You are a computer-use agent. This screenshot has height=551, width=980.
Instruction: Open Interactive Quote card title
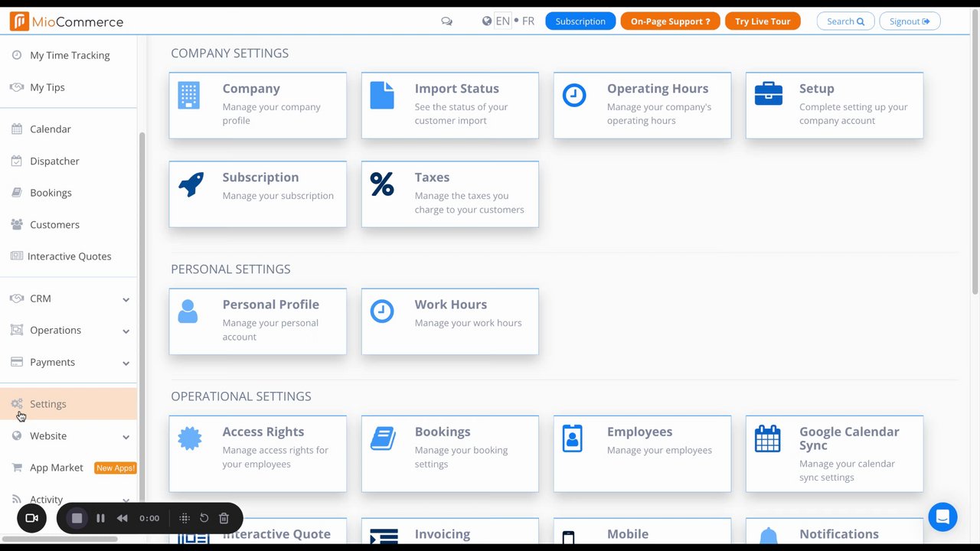[276, 534]
